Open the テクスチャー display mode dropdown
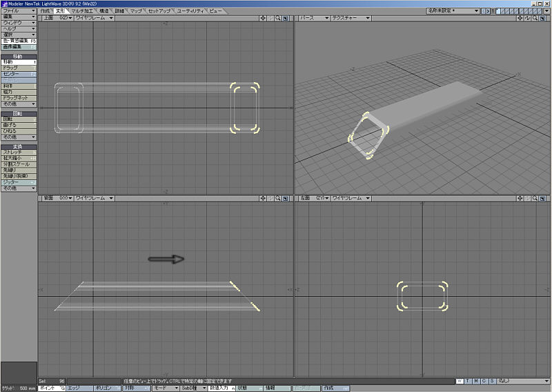 point(351,18)
